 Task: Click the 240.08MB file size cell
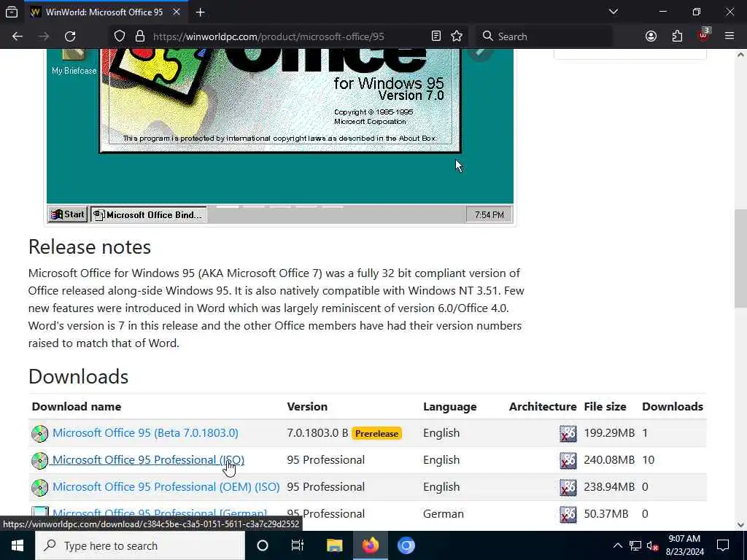pyautogui.click(x=609, y=460)
